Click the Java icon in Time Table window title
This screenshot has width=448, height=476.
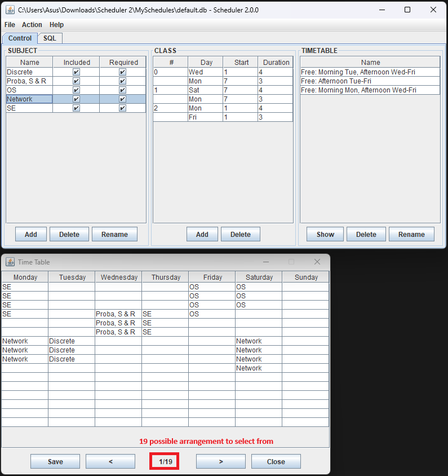[x=10, y=262]
